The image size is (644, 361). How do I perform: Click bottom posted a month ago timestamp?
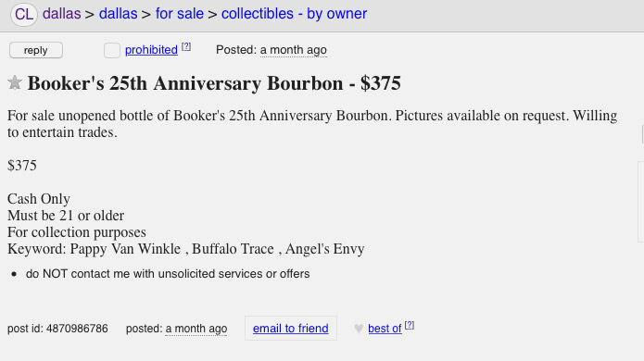(x=196, y=329)
